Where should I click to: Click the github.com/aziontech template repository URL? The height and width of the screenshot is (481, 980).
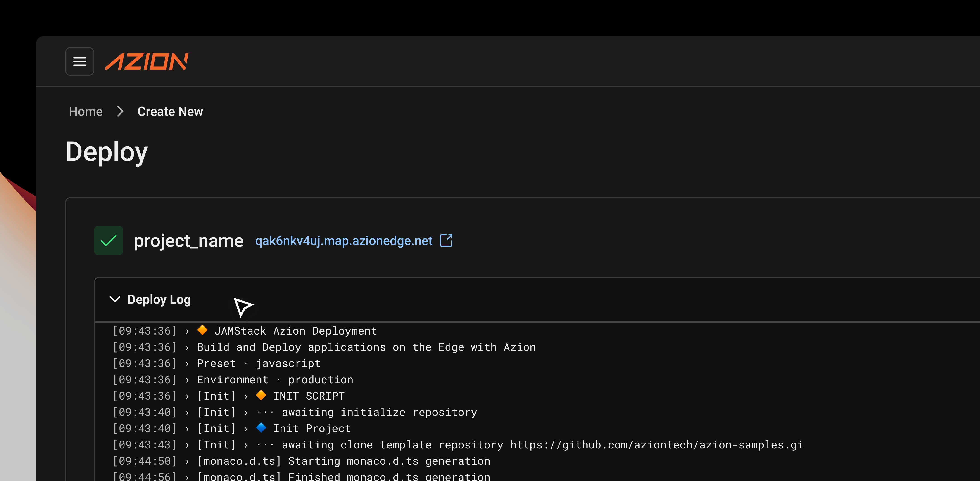point(656,445)
